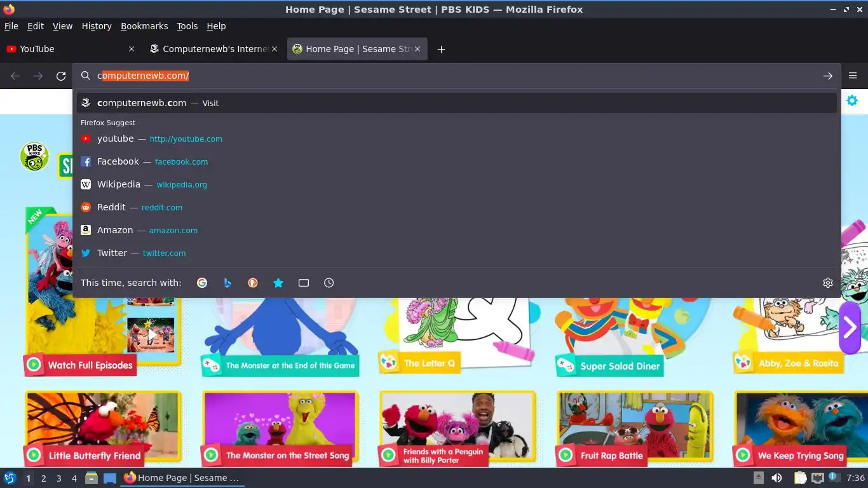This screenshot has height=488, width=868.
Task: Select the Home Page Sesame Street tab
Action: pyautogui.click(x=357, y=49)
